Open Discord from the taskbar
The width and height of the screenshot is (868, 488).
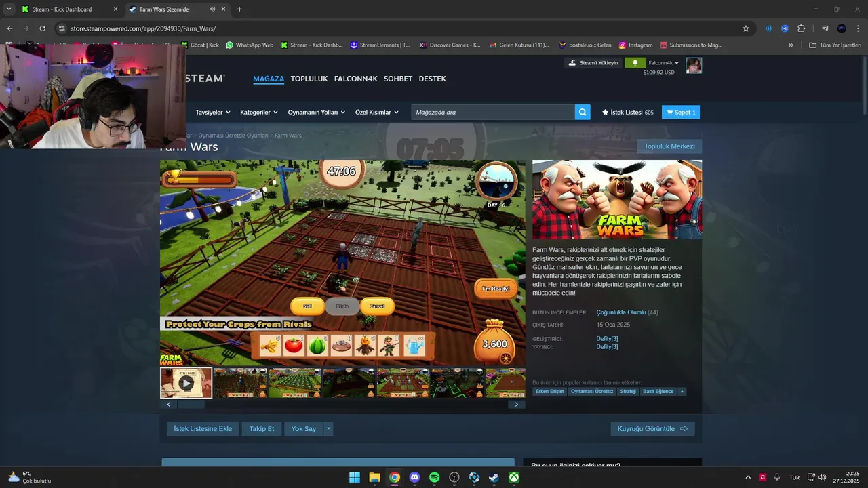coord(414,477)
